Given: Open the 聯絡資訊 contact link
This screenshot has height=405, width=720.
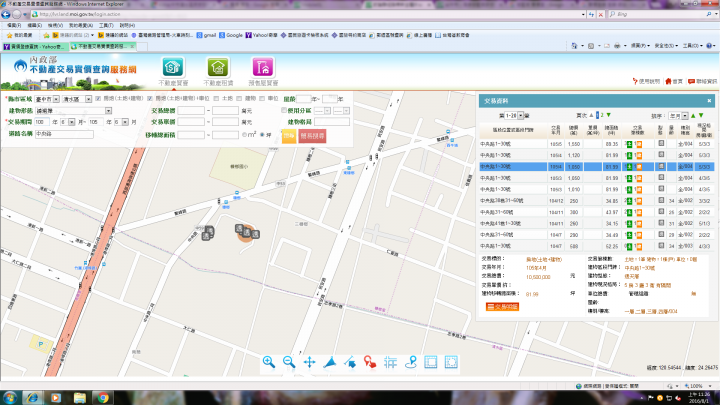Looking at the screenshot, I should [x=703, y=81].
